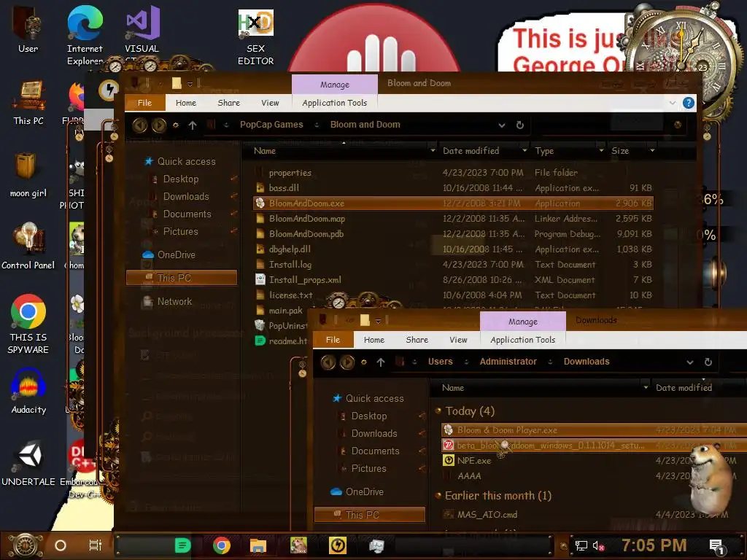Select Bloom & Doom Player.exe in Downloads
This screenshot has width=747, height=560.
pyautogui.click(x=594, y=430)
